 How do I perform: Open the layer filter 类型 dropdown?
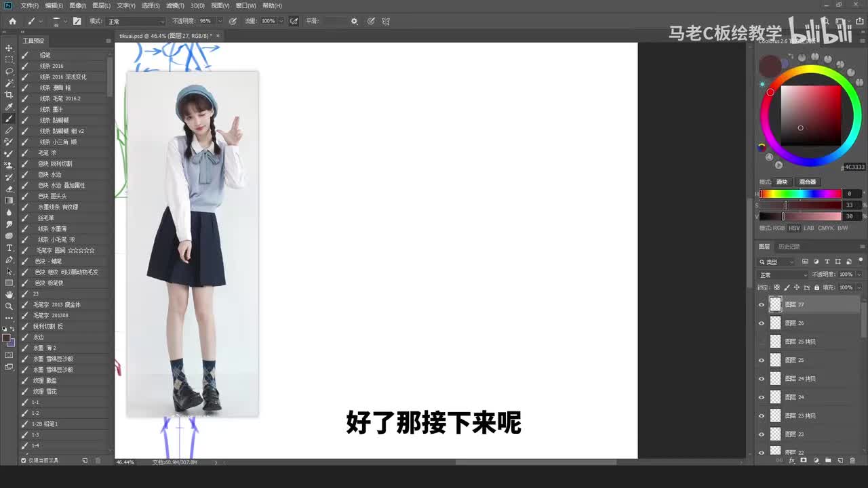777,262
